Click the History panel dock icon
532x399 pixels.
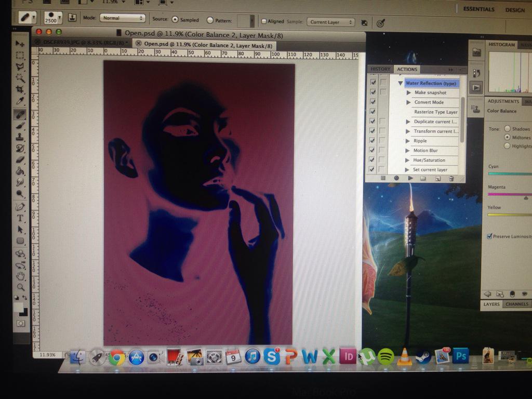[476, 73]
